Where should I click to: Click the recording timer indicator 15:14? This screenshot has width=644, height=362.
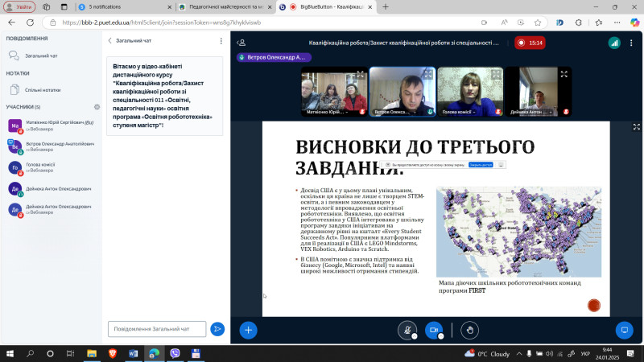(x=530, y=43)
